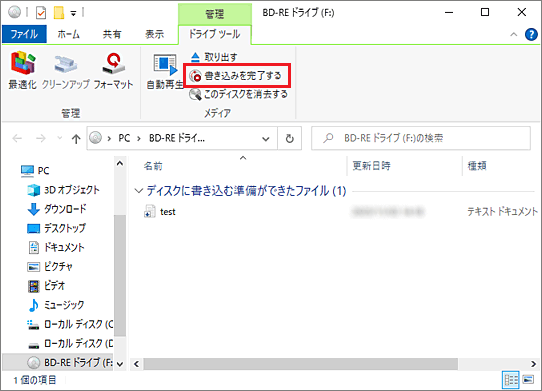Open the Quick Access Toolbar dropdown
This screenshot has width=542, height=391.
coord(73,13)
